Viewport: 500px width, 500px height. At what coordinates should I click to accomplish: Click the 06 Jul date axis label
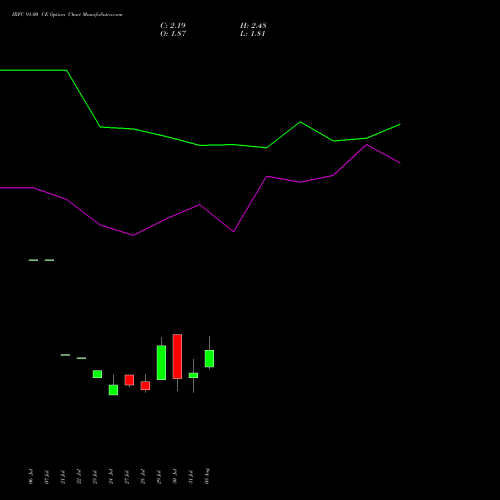31,476
